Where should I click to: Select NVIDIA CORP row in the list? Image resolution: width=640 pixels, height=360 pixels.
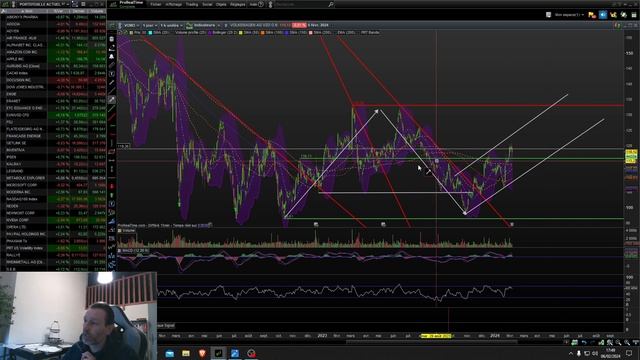tap(53, 220)
